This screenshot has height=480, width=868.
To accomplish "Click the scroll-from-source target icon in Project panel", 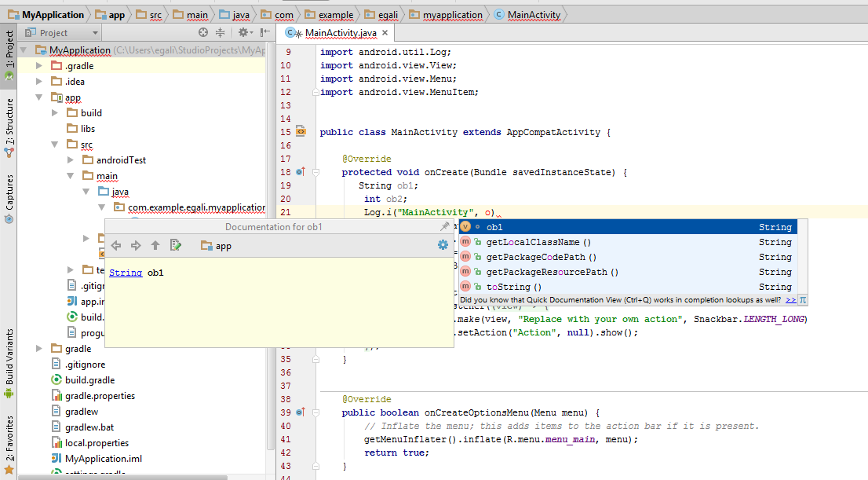I will click(203, 33).
